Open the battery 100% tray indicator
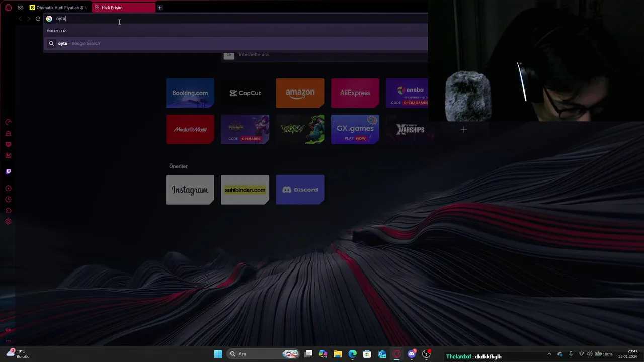Viewport: 644px width, 362px height. (604, 354)
